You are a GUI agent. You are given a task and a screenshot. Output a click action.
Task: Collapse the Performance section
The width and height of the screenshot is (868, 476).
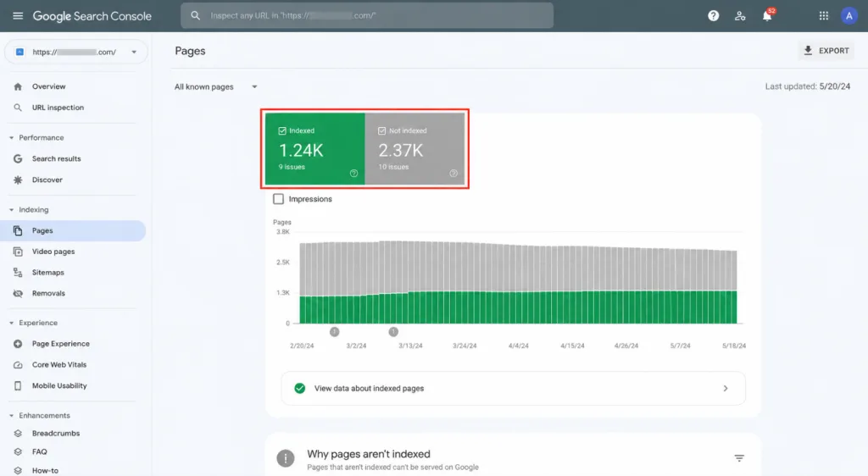(x=12, y=138)
